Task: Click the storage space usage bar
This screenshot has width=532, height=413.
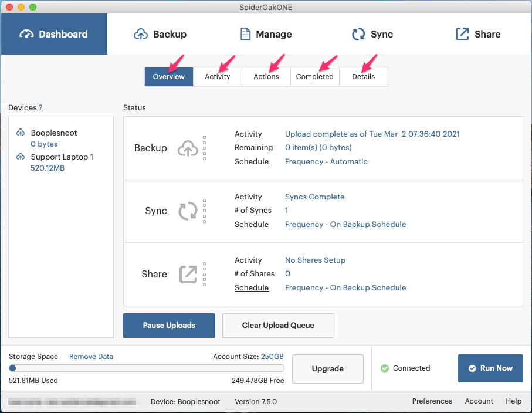Action: 147,368
